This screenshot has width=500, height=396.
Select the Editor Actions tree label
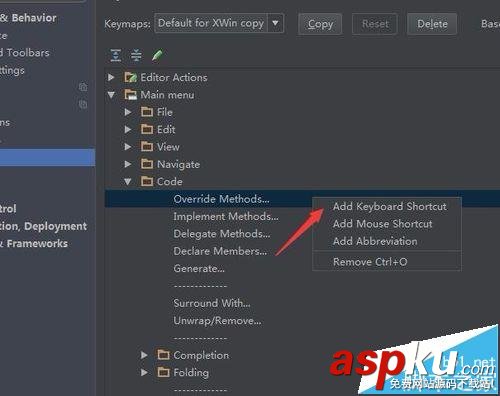174,77
